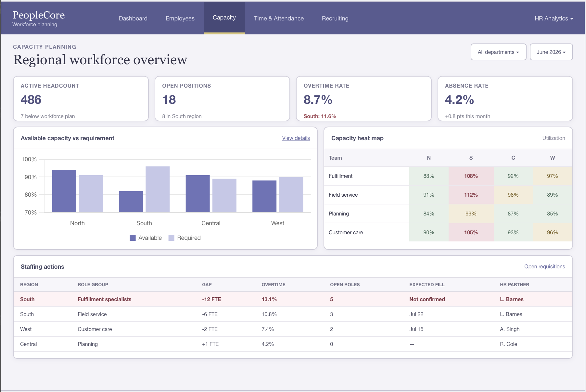This screenshot has height=392, width=586.
Task: Click the South Available bar
Action: click(131, 202)
